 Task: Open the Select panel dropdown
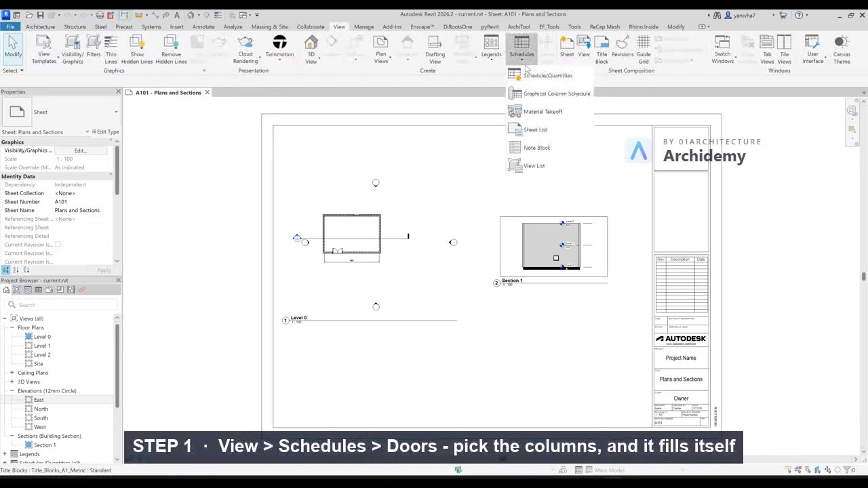point(13,70)
